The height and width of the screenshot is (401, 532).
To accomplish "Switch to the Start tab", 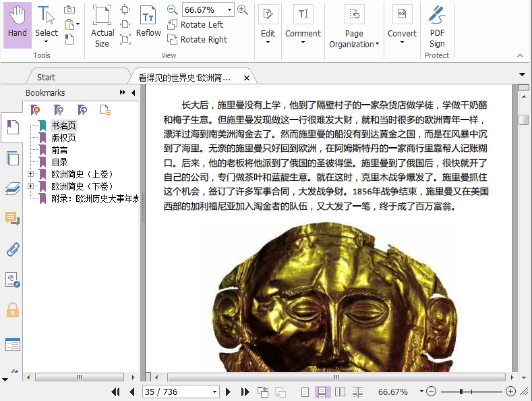I will [47, 77].
